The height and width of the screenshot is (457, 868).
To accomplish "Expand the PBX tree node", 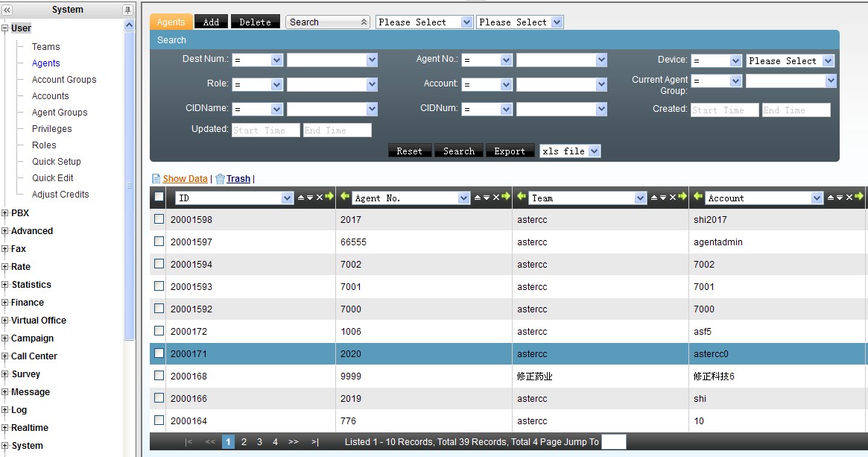I will click(x=5, y=213).
